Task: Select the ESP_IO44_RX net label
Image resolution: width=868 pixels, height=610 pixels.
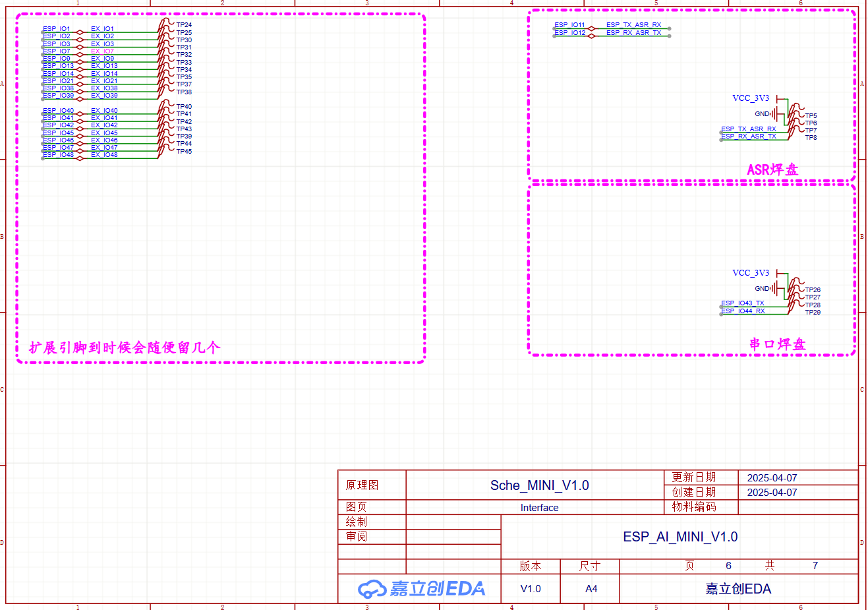Action: (743, 311)
